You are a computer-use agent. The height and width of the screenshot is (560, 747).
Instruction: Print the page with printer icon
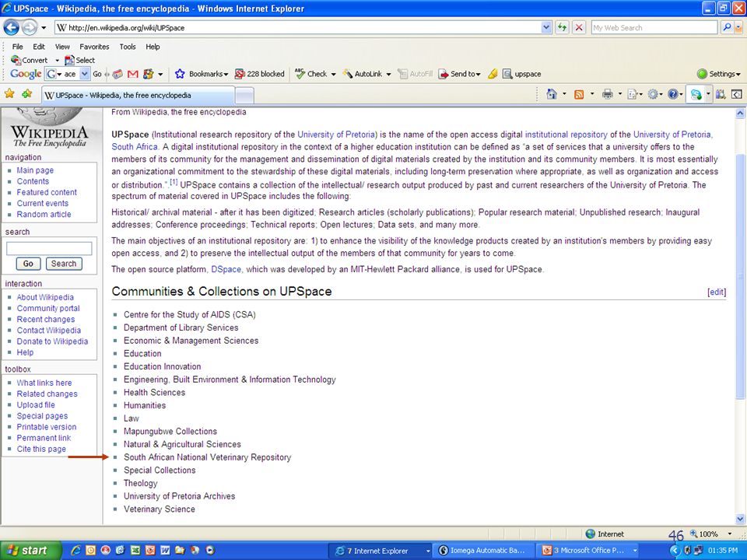pos(607,94)
